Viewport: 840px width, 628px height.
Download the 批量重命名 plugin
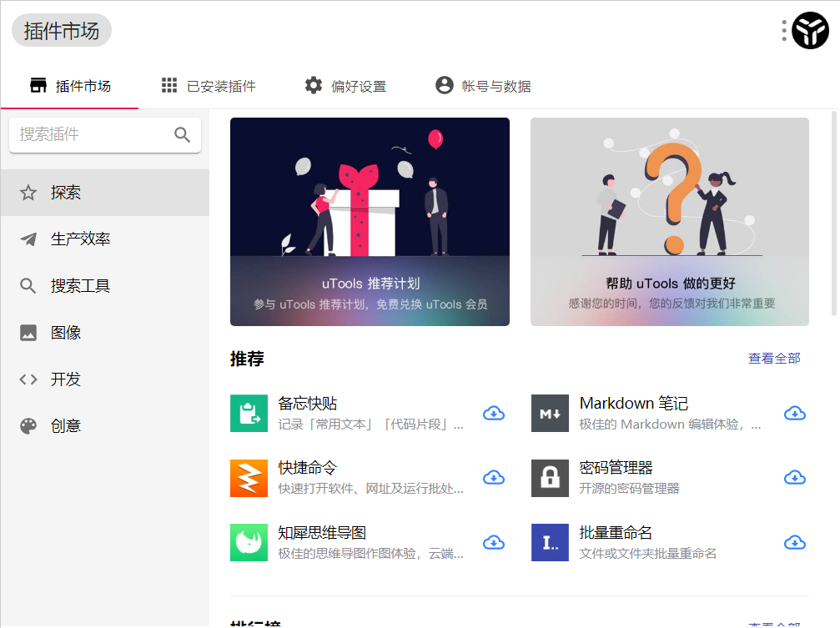[x=795, y=542]
